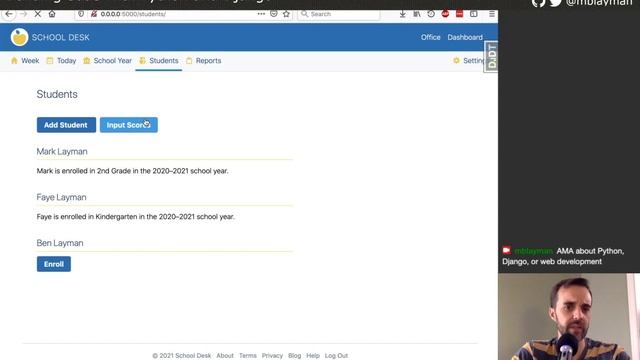The height and width of the screenshot is (360, 640).
Task: Open the Firefox hamburger menu
Action: pos(492,14)
